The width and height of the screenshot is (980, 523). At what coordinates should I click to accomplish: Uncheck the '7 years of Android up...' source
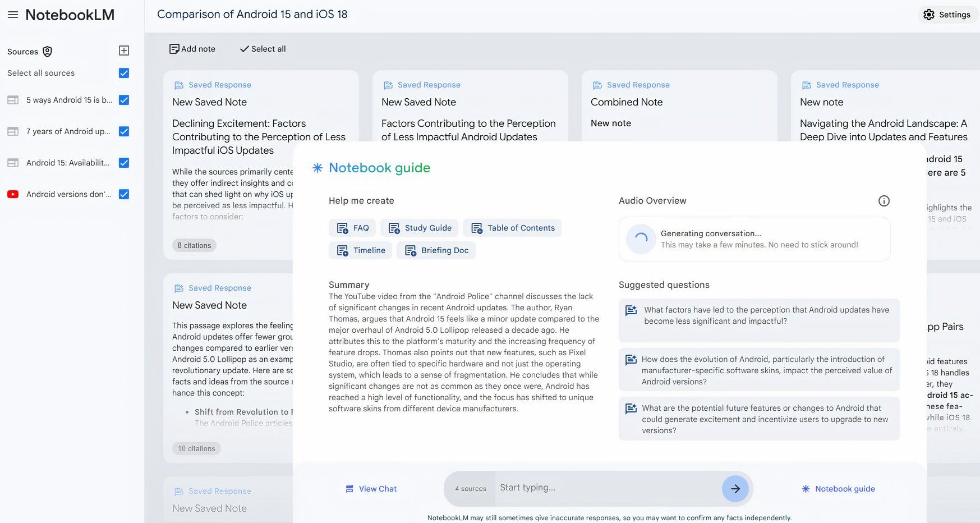pyautogui.click(x=124, y=131)
